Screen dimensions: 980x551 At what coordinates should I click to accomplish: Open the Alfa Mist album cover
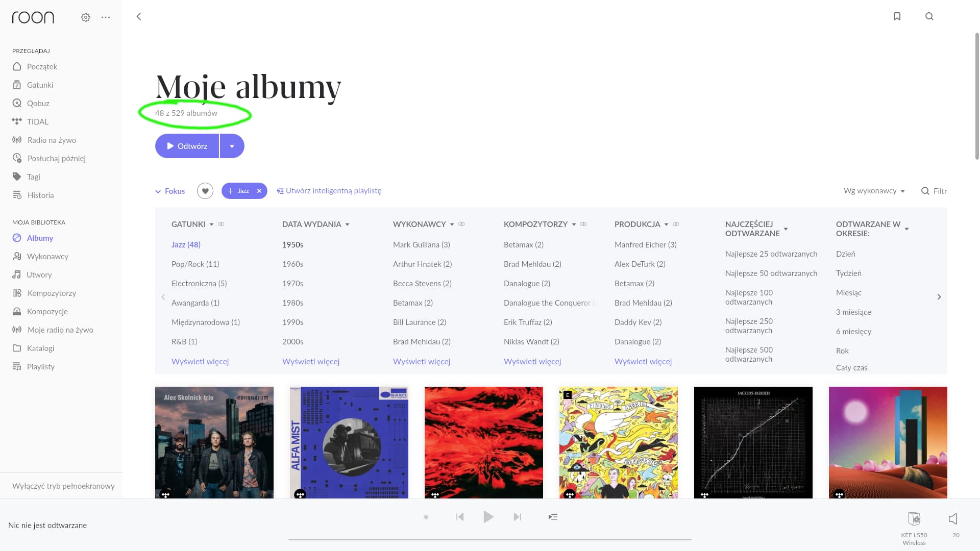point(349,442)
